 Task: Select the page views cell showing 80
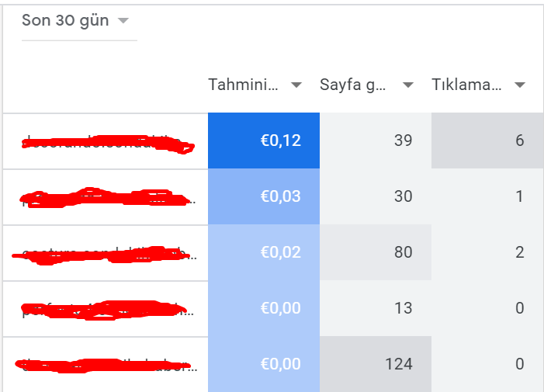point(376,252)
